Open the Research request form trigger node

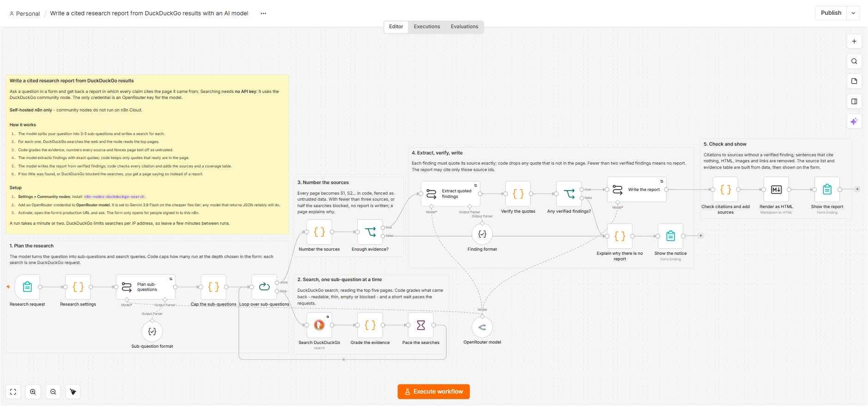(x=27, y=287)
